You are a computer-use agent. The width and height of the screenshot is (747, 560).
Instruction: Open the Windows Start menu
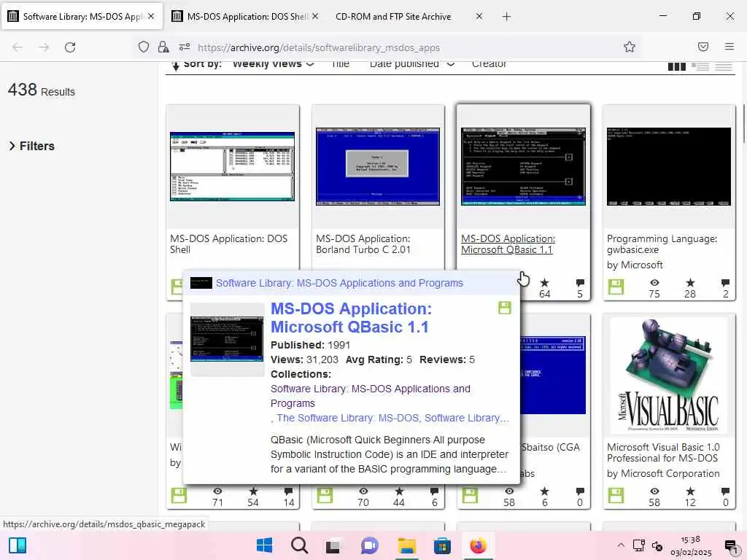click(x=264, y=545)
